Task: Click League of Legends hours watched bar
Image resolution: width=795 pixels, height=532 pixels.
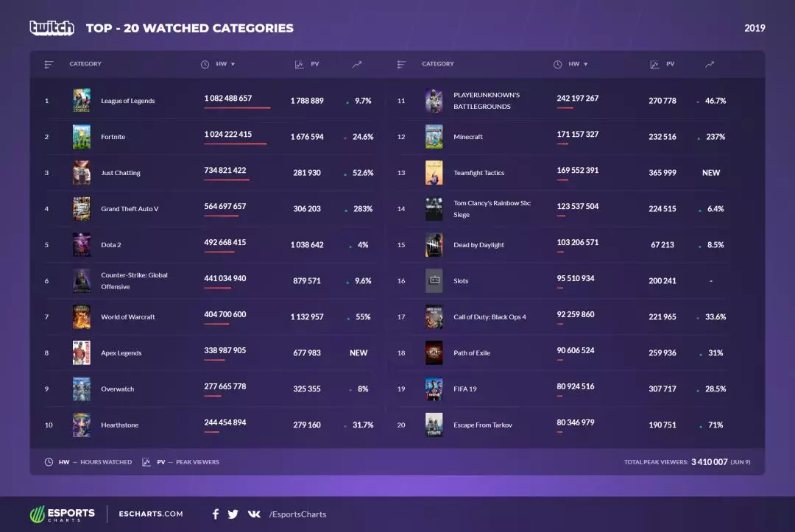Action: [237, 108]
